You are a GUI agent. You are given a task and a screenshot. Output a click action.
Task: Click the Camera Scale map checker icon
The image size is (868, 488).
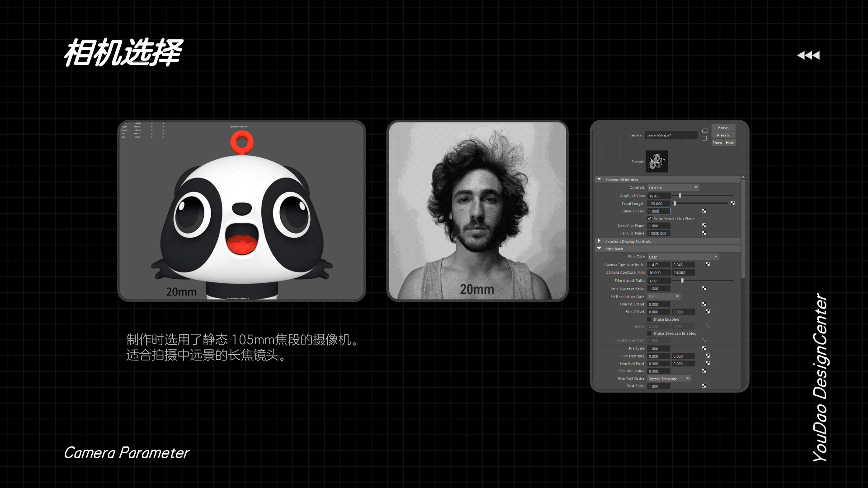point(704,211)
